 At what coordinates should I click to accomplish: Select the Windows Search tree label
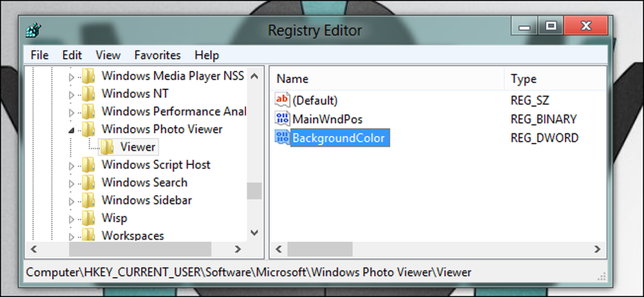click(x=144, y=182)
